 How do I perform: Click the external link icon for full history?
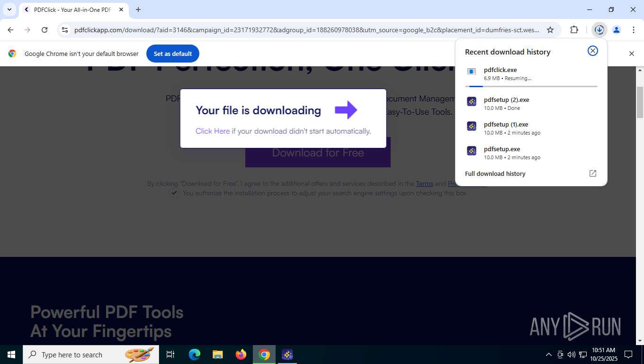tap(593, 173)
